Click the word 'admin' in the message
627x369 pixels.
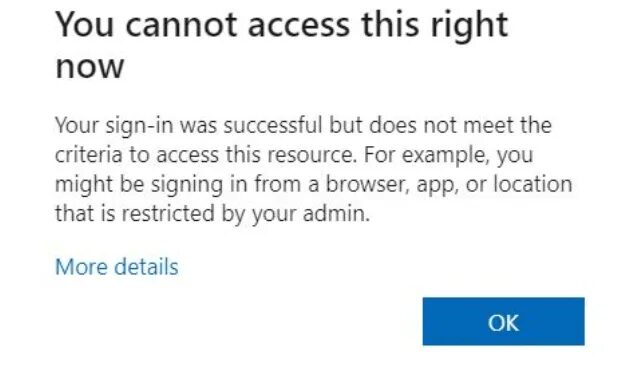point(334,213)
